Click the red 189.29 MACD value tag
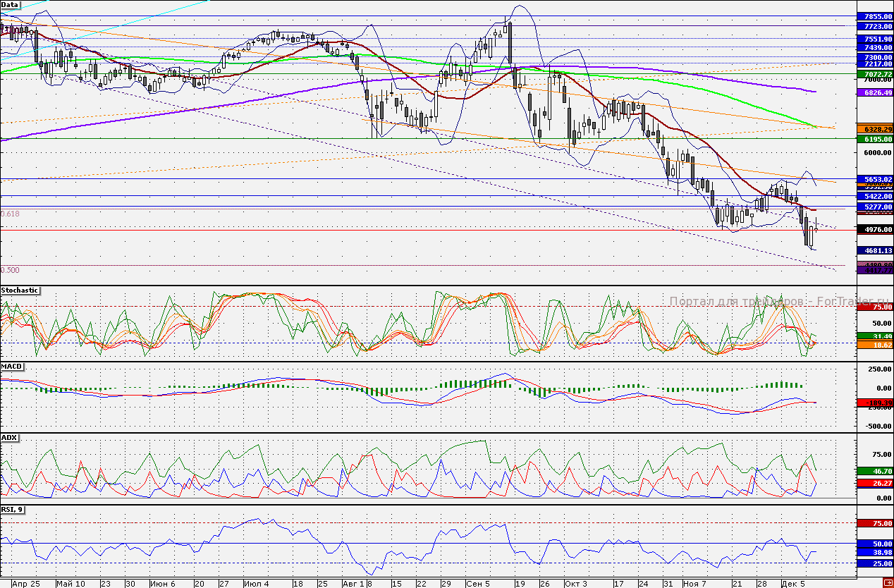This screenshot has height=588, width=894. pos(874,402)
